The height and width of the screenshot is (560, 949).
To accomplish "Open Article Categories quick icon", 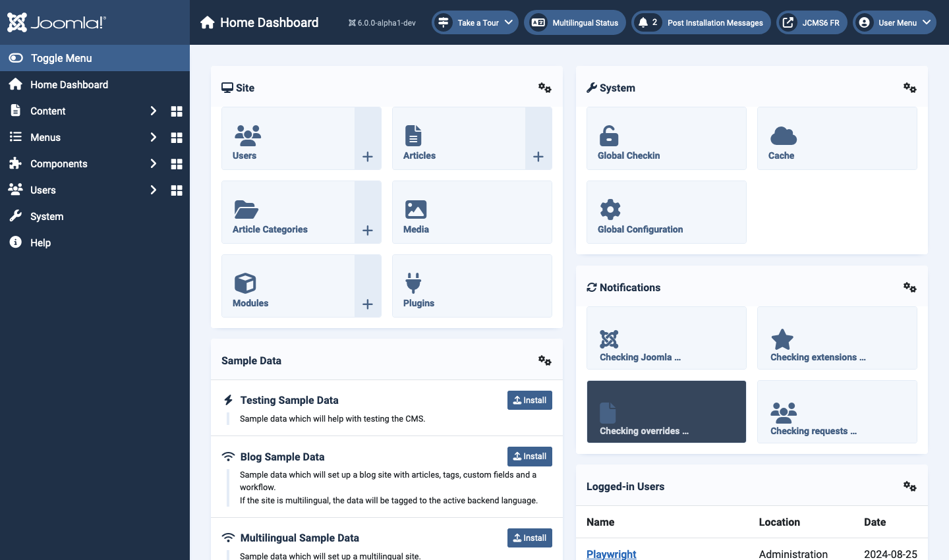I will coord(288,212).
